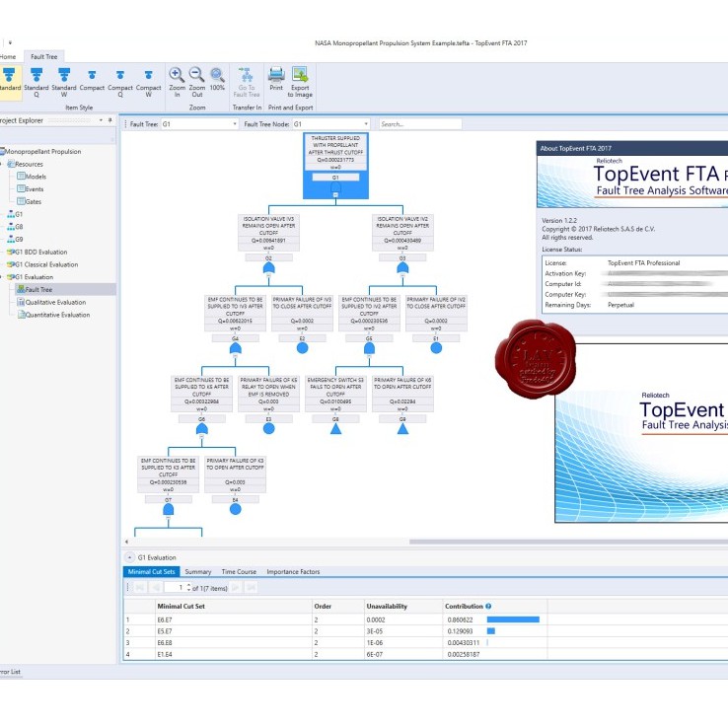Click the Zoom Out magnifier icon
Viewport: 728px width, 728px height.
click(x=196, y=75)
